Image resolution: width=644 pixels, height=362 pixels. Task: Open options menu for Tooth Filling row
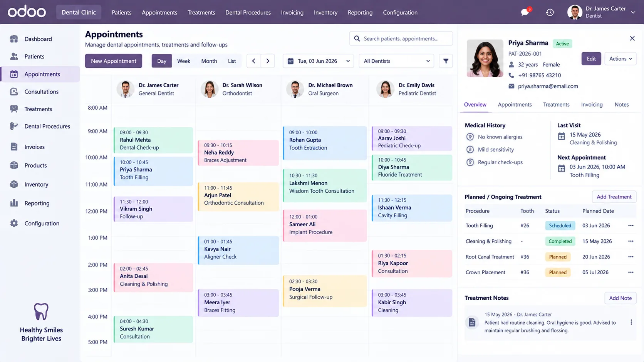click(x=631, y=225)
